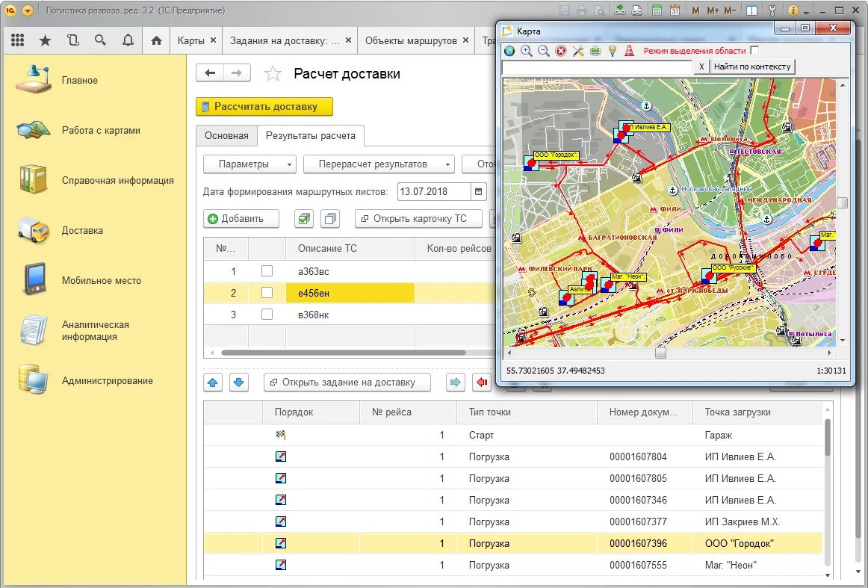Toggle panel layout icon in title bar
Screen dimensions: 868x588
751,10
